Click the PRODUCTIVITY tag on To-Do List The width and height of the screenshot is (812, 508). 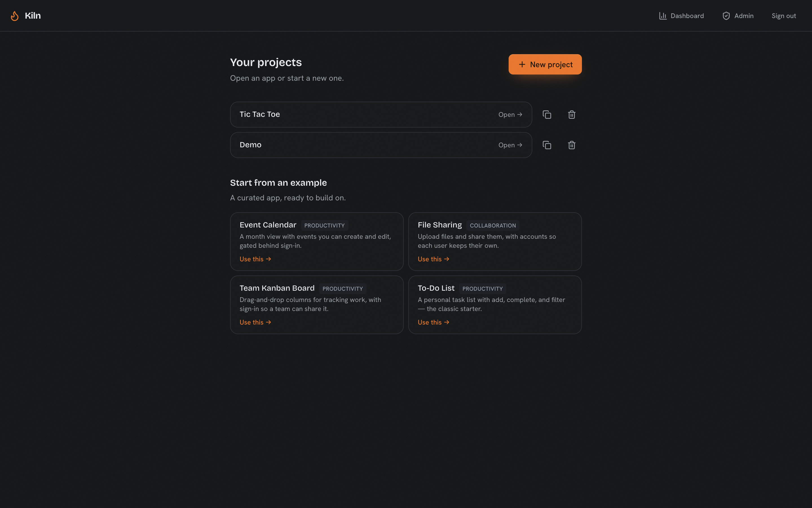tap(482, 289)
